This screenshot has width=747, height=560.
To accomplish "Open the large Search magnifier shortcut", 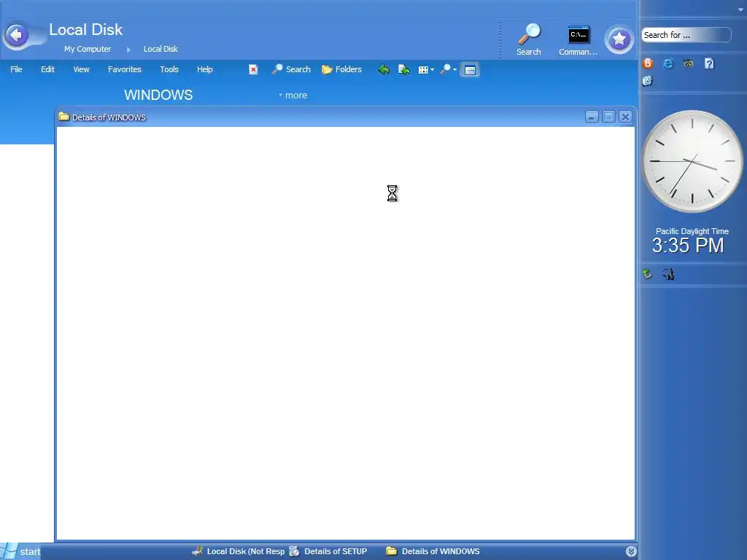I will (529, 40).
